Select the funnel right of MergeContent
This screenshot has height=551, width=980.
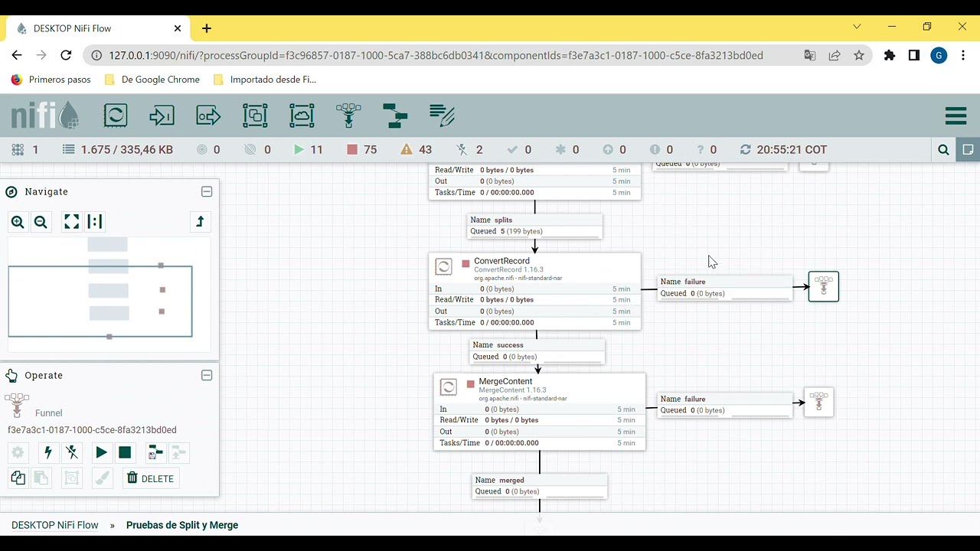pyautogui.click(x=819, y=403)
